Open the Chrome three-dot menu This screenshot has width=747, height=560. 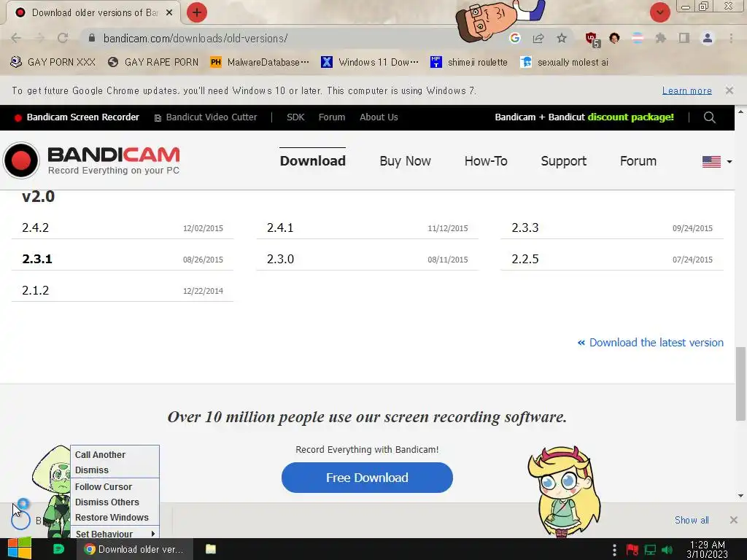pyautogui.click(x=731, y=38)
